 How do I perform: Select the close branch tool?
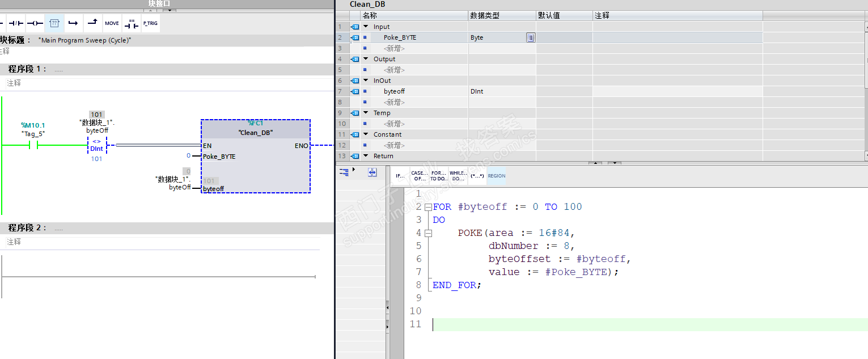coord(92,23)
